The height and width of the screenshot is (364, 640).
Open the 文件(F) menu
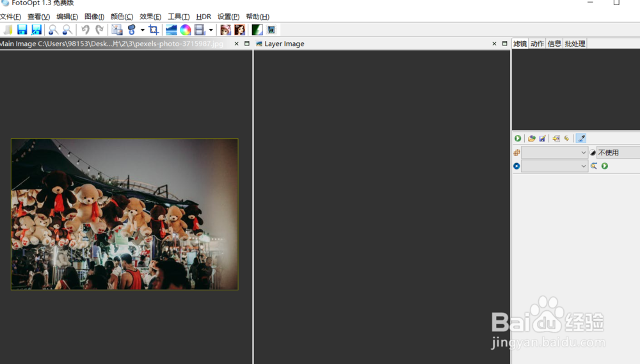click(11, 17)
